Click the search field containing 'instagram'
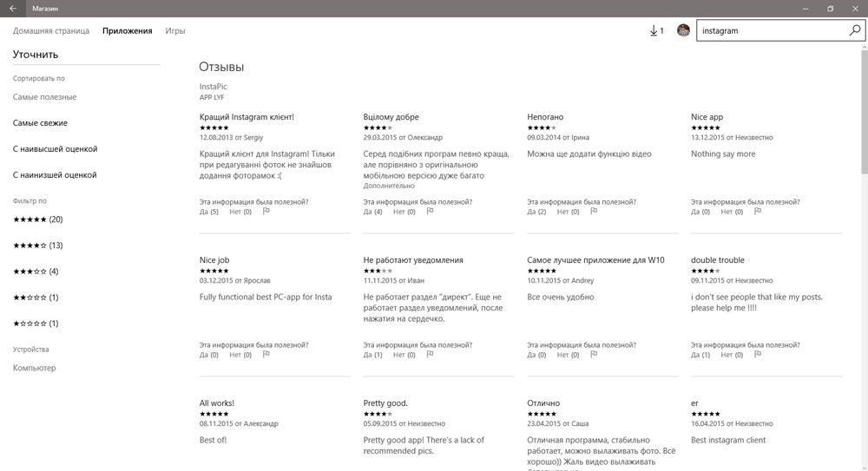The width and height of the screenshot is (868, 471). click(x=772, y=31)
